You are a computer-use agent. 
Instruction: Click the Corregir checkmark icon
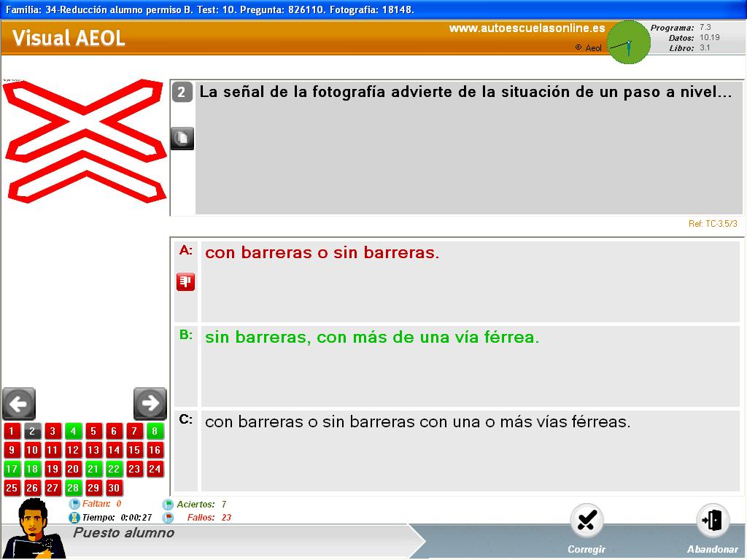(x=586, y=521)
